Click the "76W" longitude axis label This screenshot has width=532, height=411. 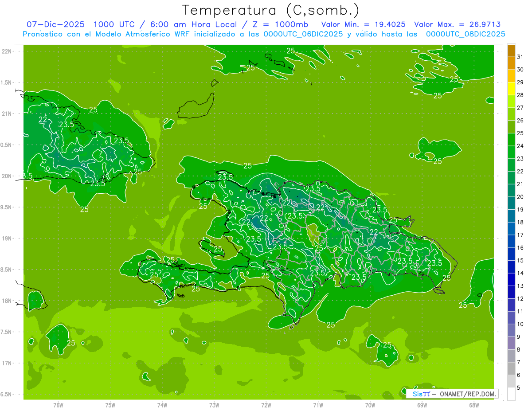[58, 405]
